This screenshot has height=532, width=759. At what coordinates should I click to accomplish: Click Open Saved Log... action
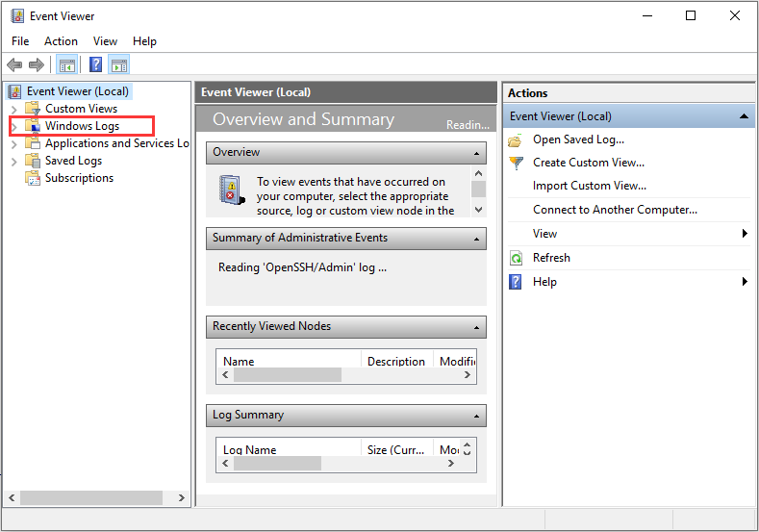(578, 139)
